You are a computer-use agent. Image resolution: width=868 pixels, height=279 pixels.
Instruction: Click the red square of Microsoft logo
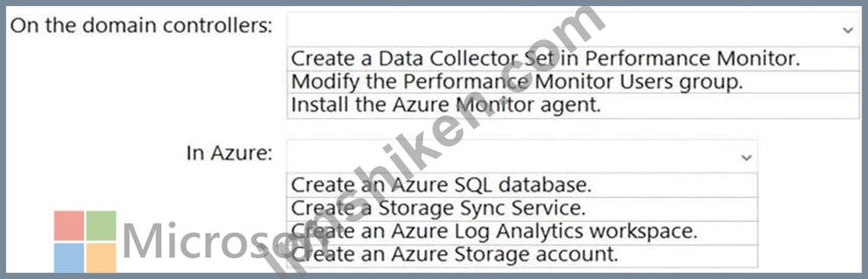pos(70,225)
